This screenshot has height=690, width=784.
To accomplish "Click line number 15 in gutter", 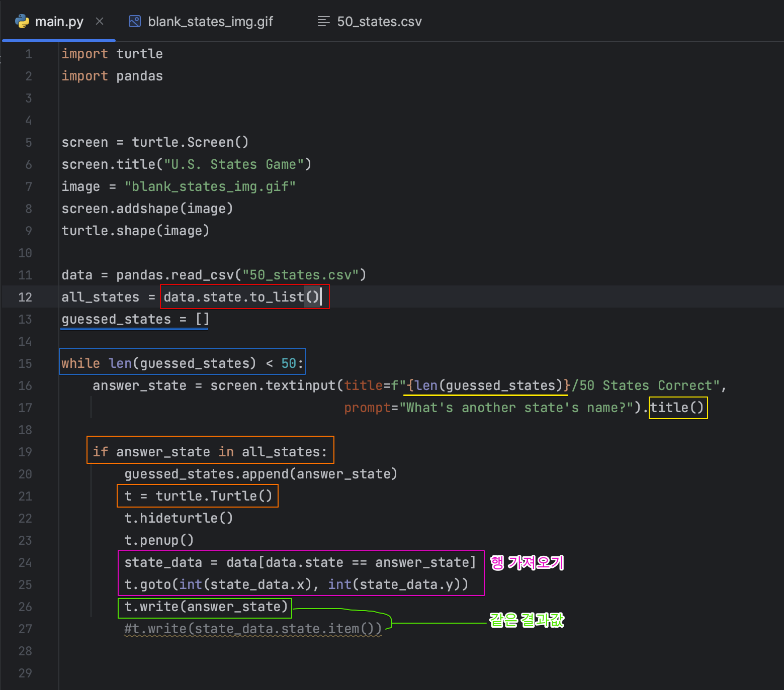I will click(25, 363).
